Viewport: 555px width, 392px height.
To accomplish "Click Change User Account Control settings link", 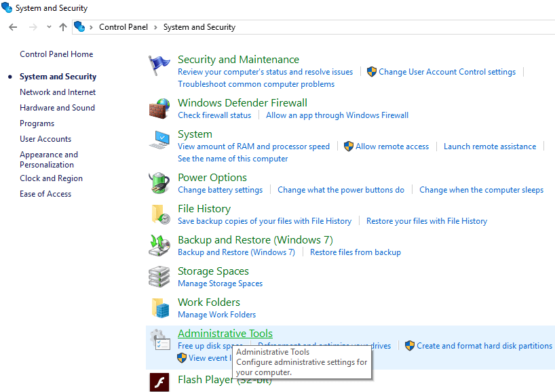I will (446, 72).
